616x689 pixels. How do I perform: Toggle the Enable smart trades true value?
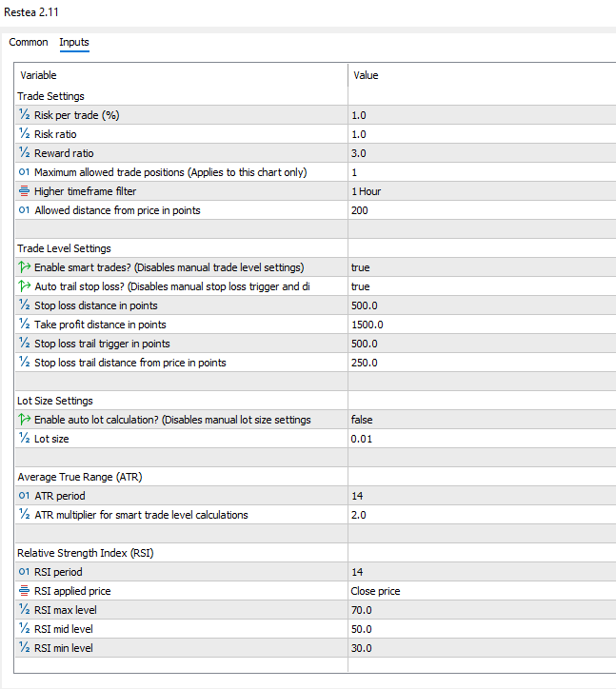361,267
